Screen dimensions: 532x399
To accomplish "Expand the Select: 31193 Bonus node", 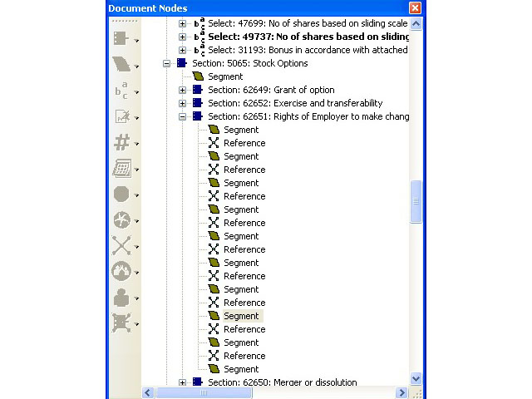I will point(182,50).
